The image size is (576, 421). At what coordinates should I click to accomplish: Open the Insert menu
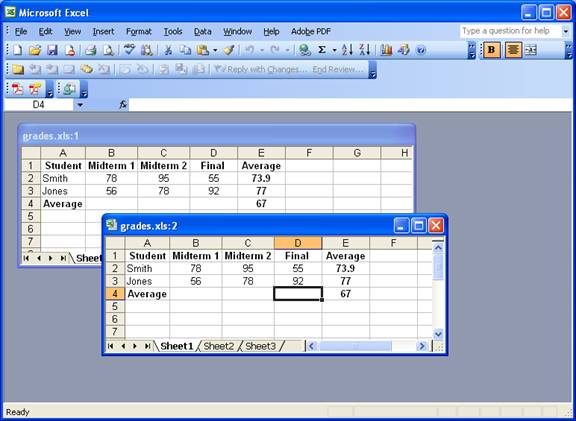pyautogui.click(x=103, y=32)
